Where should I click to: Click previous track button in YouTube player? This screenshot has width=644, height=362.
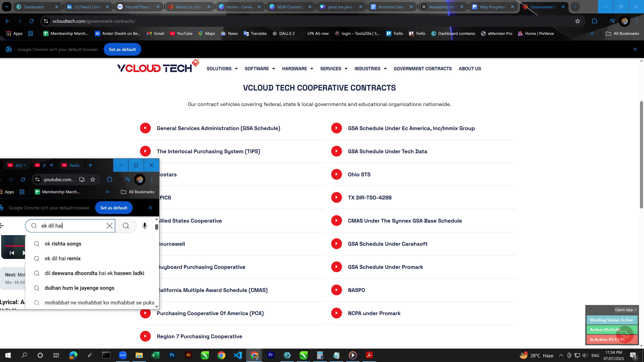coord(12,253)
